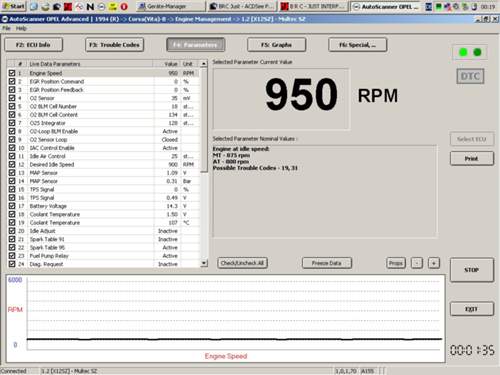
Task: Select the F4: Parameters page
Action: coord(196,45)
